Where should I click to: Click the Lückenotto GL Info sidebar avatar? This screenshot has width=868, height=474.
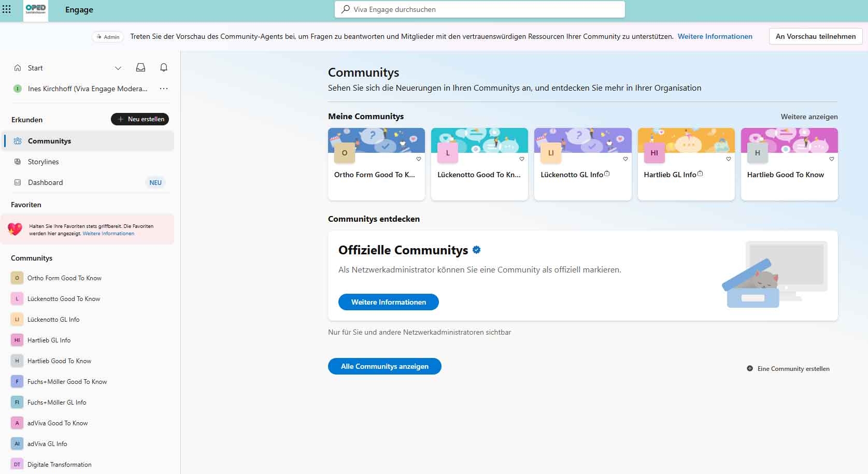pos(17,320)
